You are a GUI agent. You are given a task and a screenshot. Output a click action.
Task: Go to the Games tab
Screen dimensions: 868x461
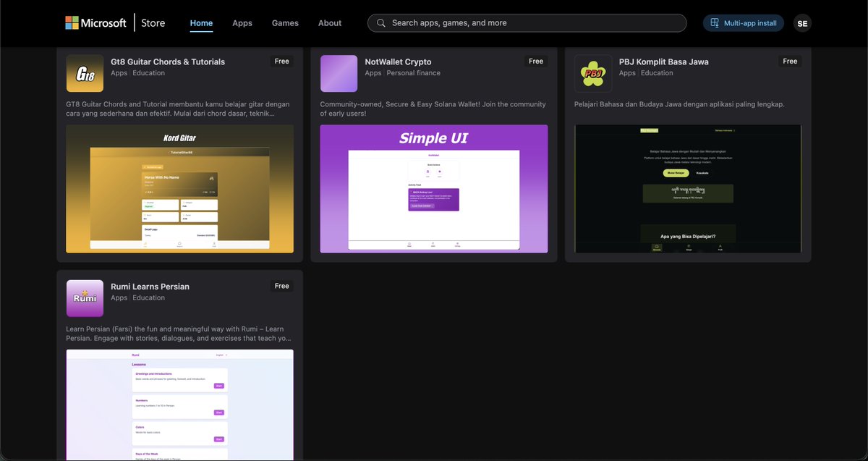point(285,23)
